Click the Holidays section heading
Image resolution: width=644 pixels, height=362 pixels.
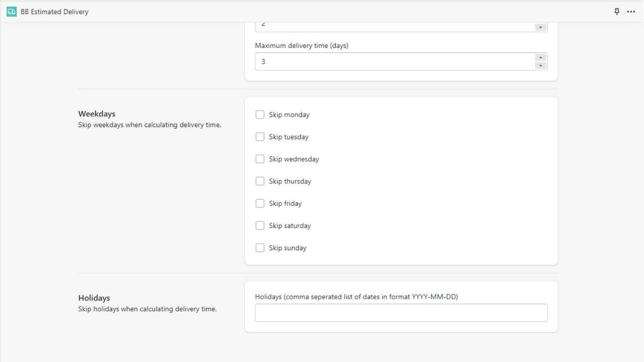94,298
